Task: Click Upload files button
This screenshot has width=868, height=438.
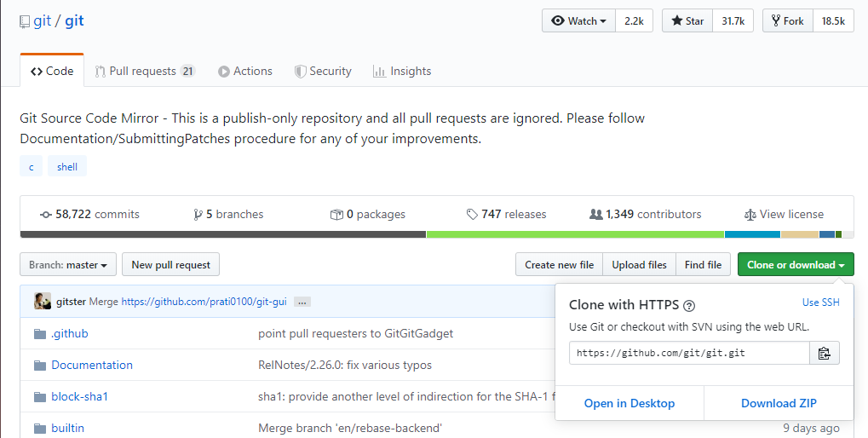Action: click(x=640, y=265)
